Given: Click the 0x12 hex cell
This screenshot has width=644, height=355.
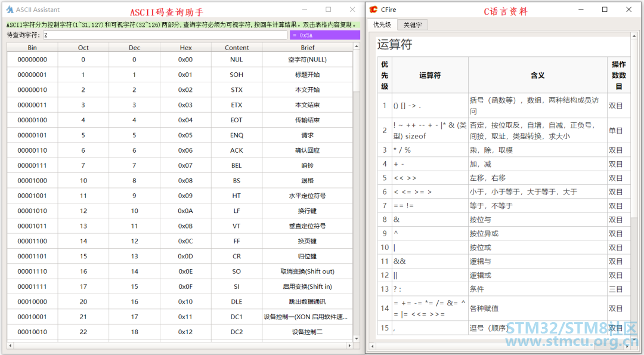Looking at the screenshot, I should tap(185, 332).
